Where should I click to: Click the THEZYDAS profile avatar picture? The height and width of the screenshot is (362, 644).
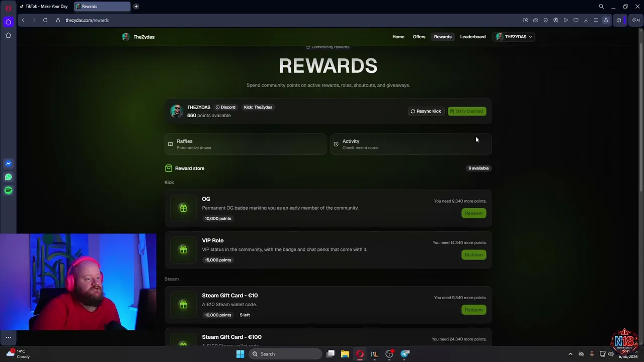pyautogui.click(x=176, y=111)
